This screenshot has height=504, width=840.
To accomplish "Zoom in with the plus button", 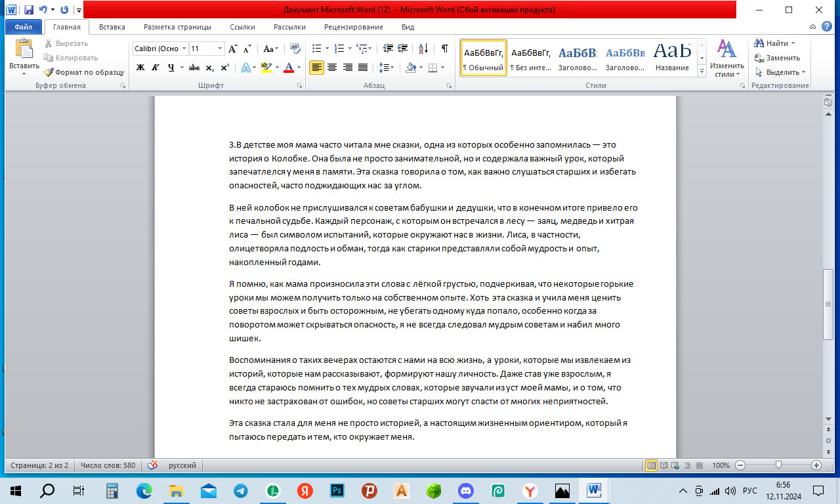I will click(816, 465).
